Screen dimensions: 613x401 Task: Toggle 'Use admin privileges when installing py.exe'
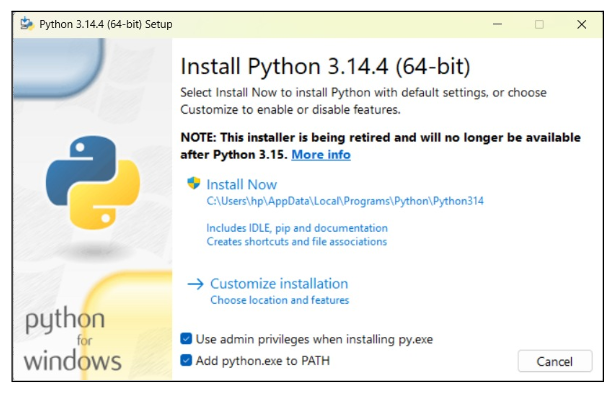(187, 339)
